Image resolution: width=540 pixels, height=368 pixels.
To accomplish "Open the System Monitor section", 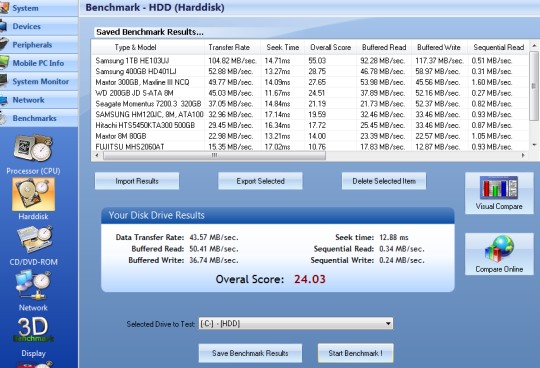I will pos(39,82).
